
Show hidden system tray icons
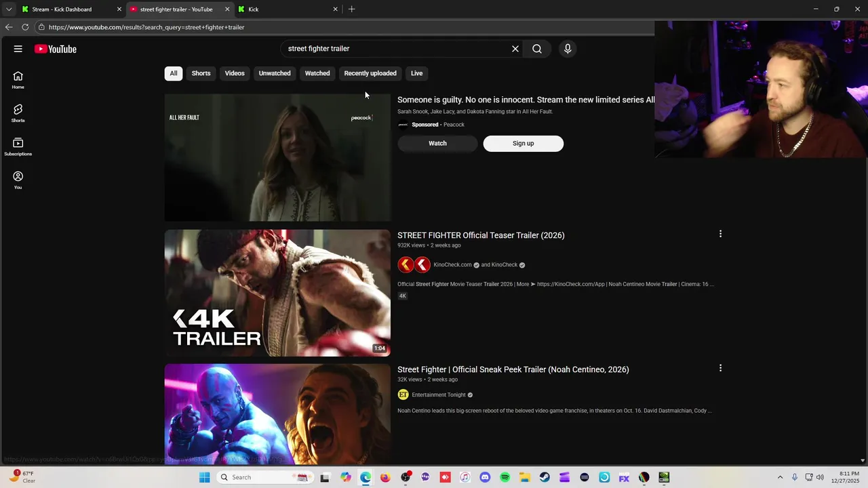[780, 477]
